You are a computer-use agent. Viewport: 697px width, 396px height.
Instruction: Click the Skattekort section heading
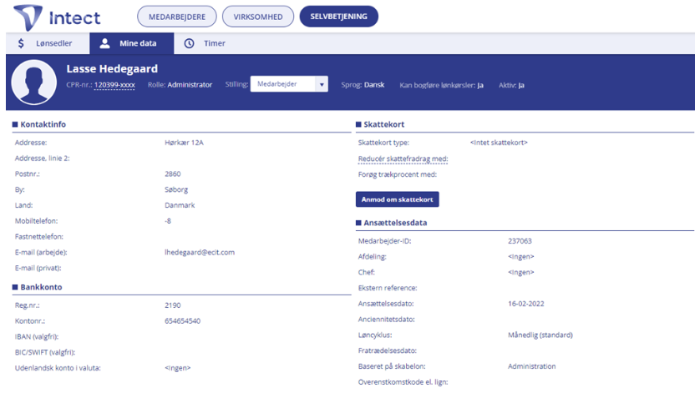pyautogui.click(x=384, y=124)
